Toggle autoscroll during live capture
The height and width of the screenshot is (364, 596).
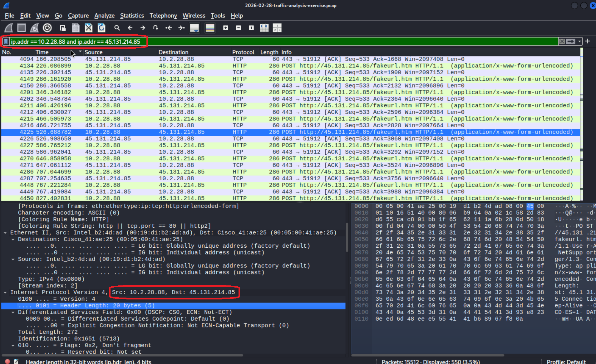(x=195, y=28)
